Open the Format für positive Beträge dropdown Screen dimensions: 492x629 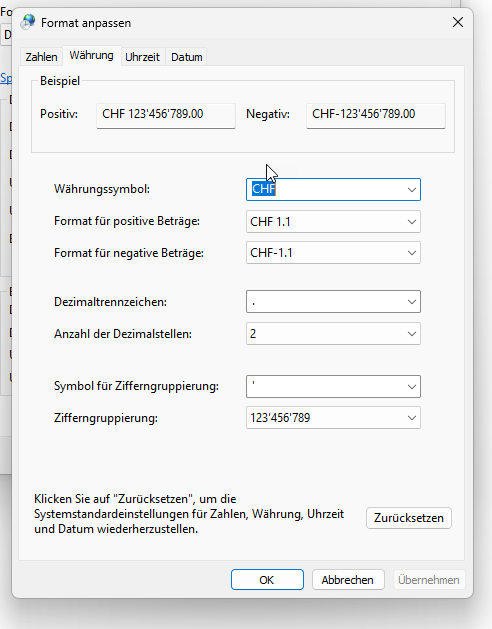[x=333, y=221]
